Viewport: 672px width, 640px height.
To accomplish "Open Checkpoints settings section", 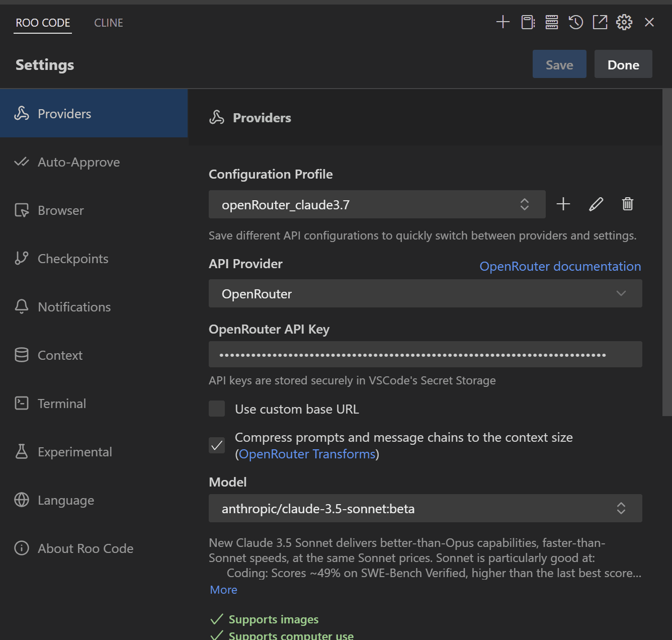I will [x=94, y=259].
